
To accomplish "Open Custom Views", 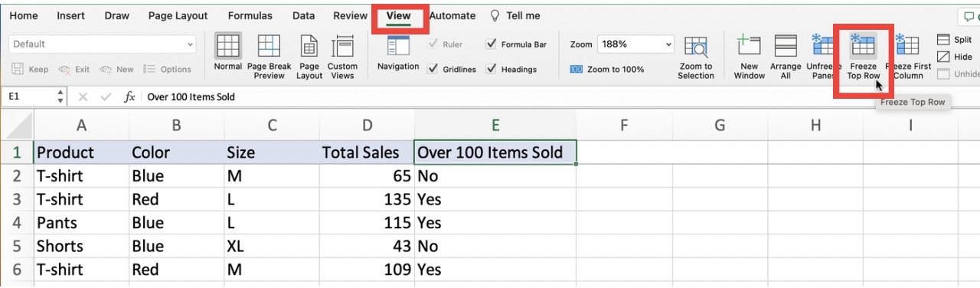I will (342, 46).
